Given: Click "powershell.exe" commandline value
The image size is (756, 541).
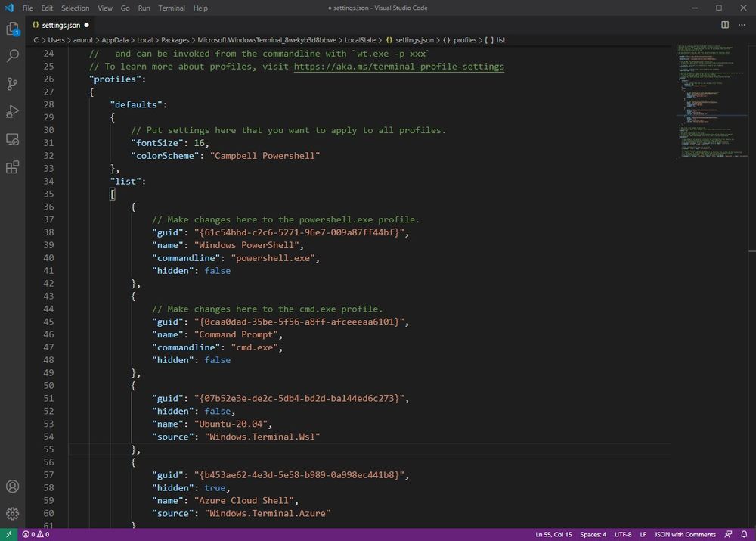Looking at the screenshot, I should pyautogui.click(x=273, y=258).
